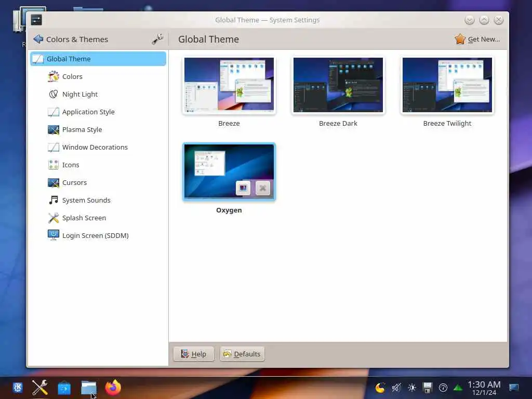Click the System Settings window menu icon
The image size is (532, 399).
tap(36, 20)
